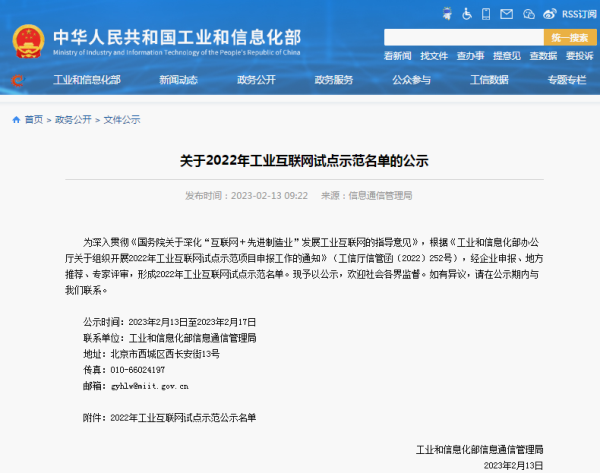Viewport: 600px width, 473px height.
Task: Click the 找文件 quick search link
Action: point(434,56)
